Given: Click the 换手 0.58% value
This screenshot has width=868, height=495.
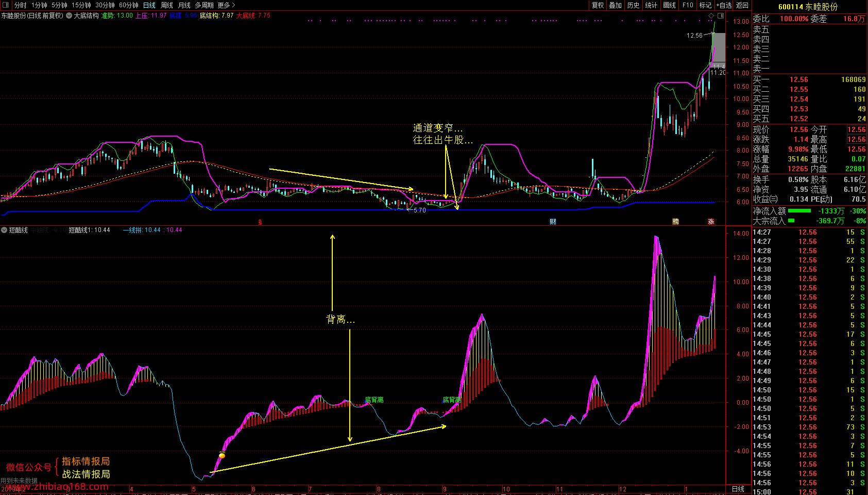Looking at the screenshot, I should [798, 179].
